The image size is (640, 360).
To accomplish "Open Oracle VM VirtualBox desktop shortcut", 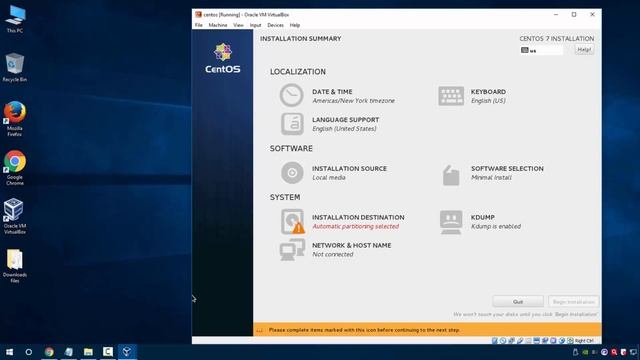I will click(15, 216).
